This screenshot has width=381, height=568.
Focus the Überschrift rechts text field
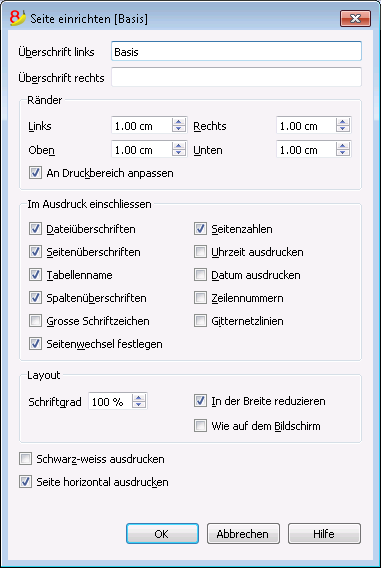coord(236,77)
